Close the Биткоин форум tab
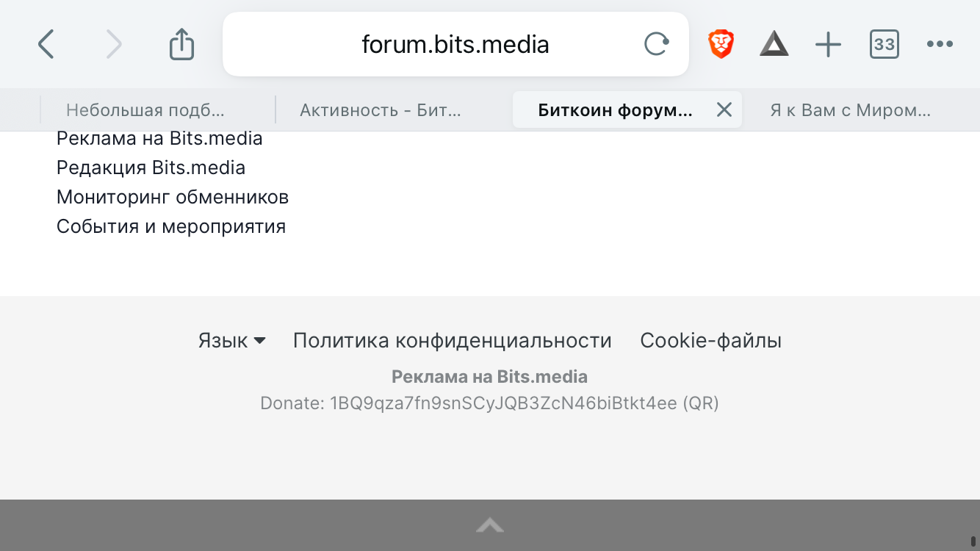The width and height of the screenshot is (980, 551). pyautogui.click(x=724, y=110)
